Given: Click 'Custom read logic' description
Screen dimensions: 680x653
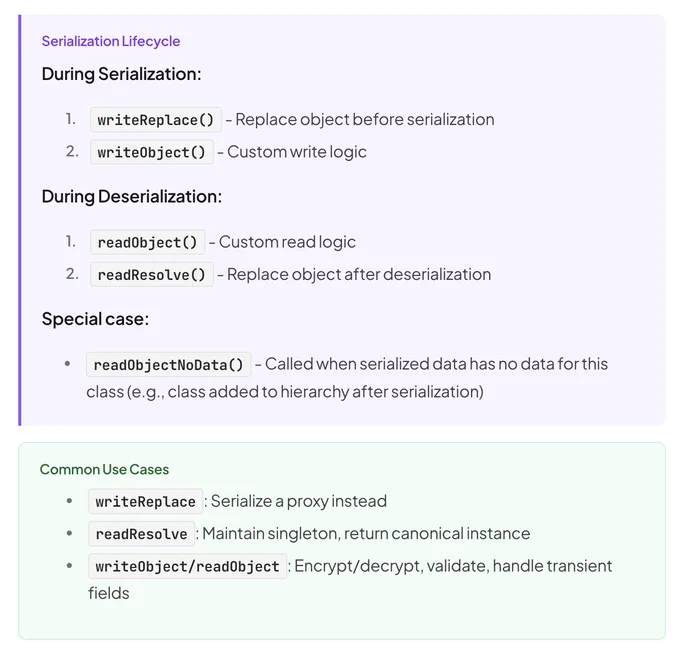Looking at the screenshot, I should click(287, 242).
